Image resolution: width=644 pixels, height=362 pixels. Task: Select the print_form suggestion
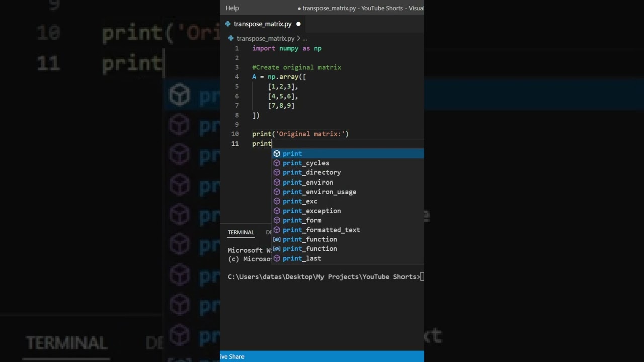348,220
